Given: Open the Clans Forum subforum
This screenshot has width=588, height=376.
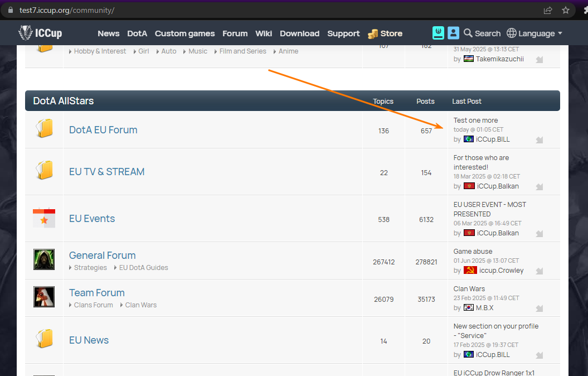Looking at the screenshot, I should point(94,305).
